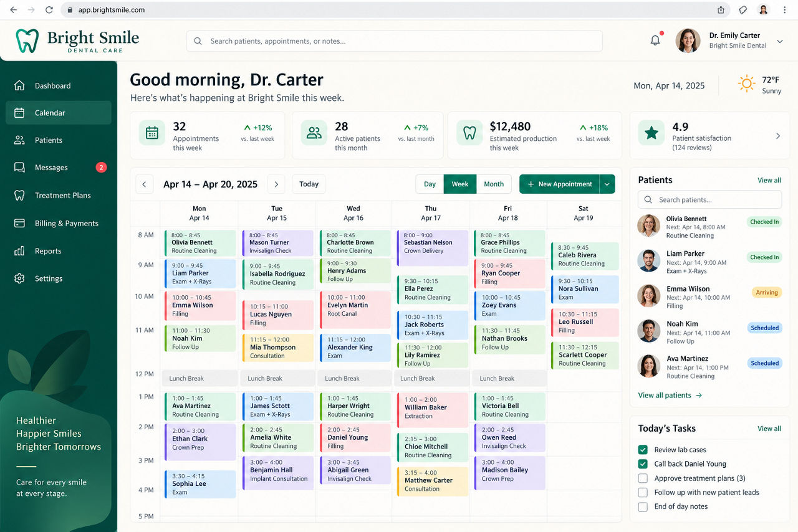Screen dimensions: 798x532
Task: Expand the Dr. Emily Carter account menu
Action: [780, 41]
